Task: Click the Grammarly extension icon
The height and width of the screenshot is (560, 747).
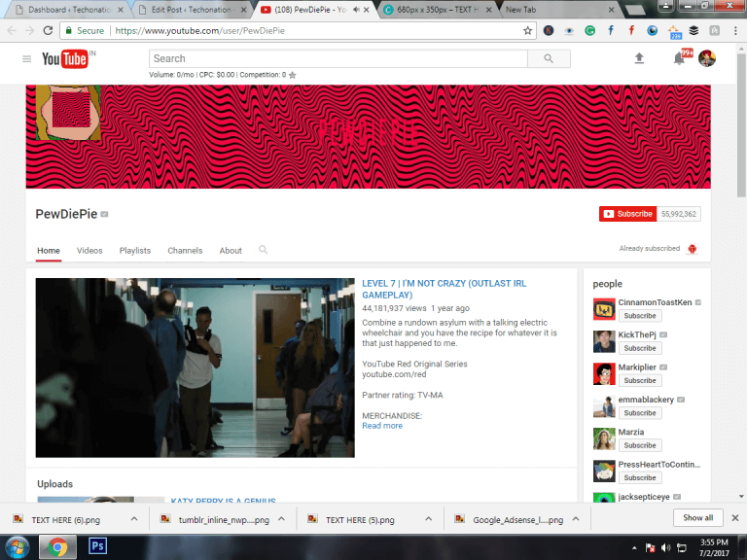Action: (589, 30)
